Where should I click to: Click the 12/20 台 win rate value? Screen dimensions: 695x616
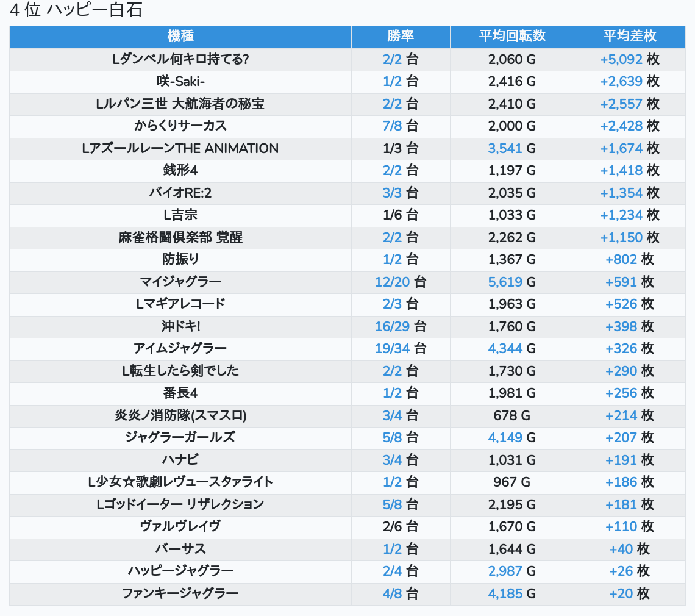pos(401,282)
